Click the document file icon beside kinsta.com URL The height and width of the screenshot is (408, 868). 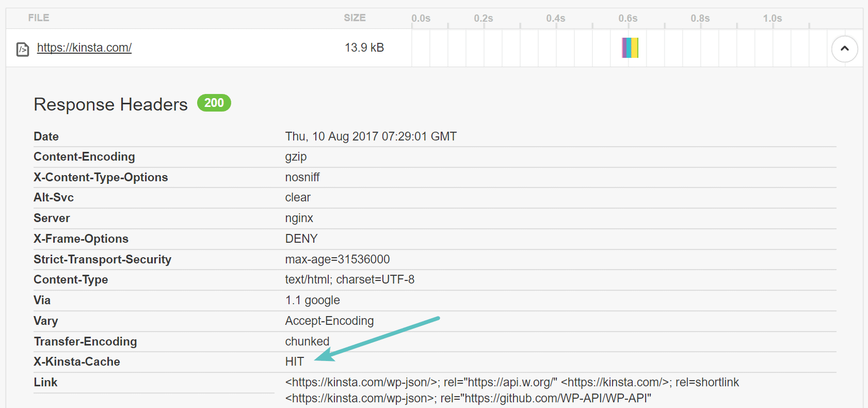point(23,49)
